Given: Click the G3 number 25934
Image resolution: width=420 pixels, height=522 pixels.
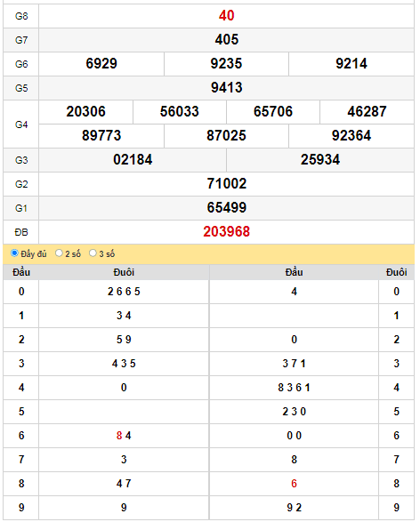Looking at the screenshot, I should (320, 159).
